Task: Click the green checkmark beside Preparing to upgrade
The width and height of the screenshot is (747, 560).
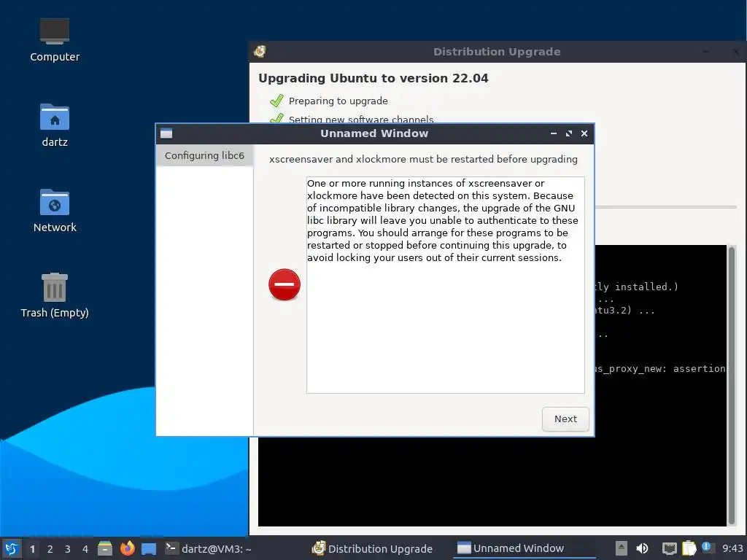Action: coord(276,101)
